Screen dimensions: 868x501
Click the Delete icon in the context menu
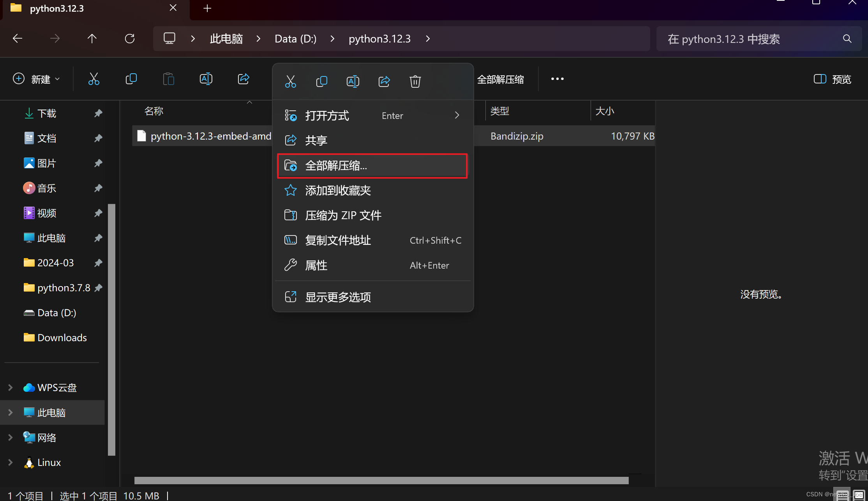point(415,81)
